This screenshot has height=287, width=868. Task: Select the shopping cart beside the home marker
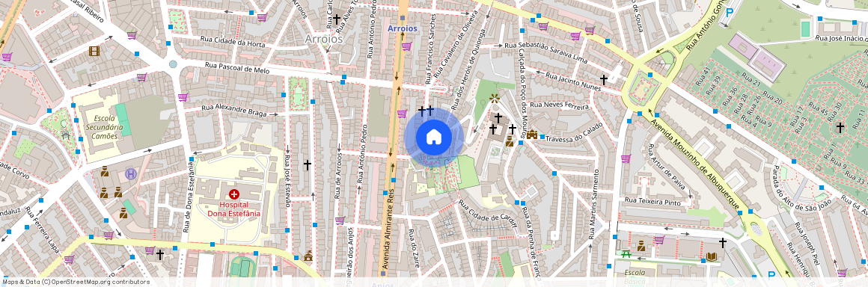pos(402,114)
